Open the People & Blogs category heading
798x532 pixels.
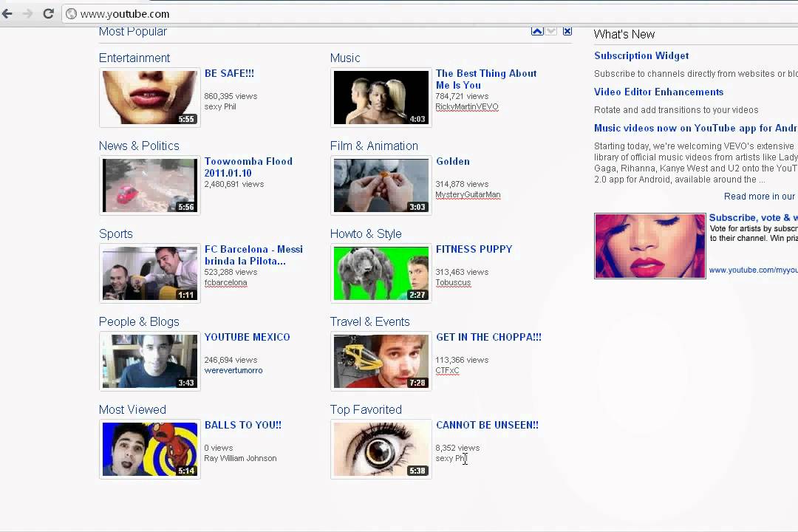tap(139, 322)
